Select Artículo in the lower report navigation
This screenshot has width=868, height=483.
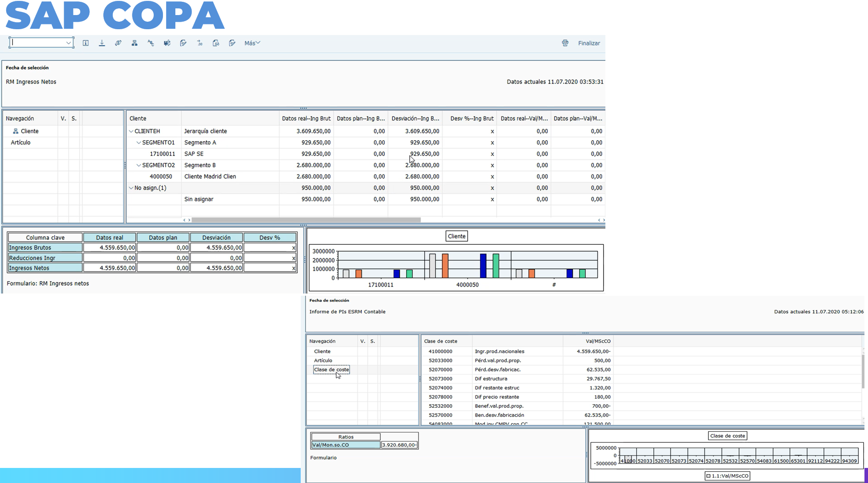323,360
